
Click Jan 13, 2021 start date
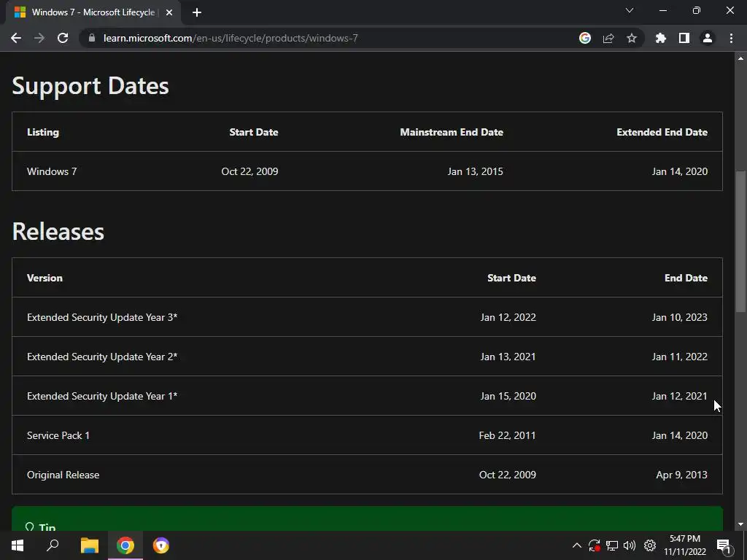[x=508, y=357]
